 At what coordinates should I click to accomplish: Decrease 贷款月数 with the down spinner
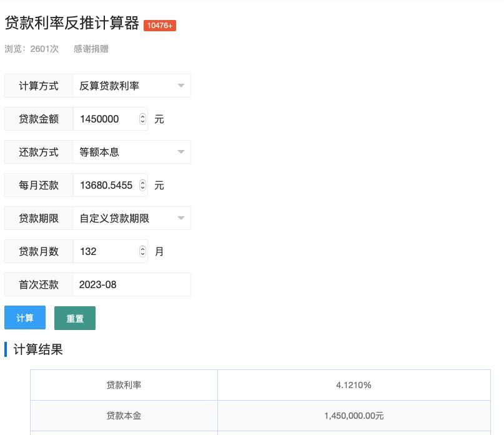coord(142,255)
